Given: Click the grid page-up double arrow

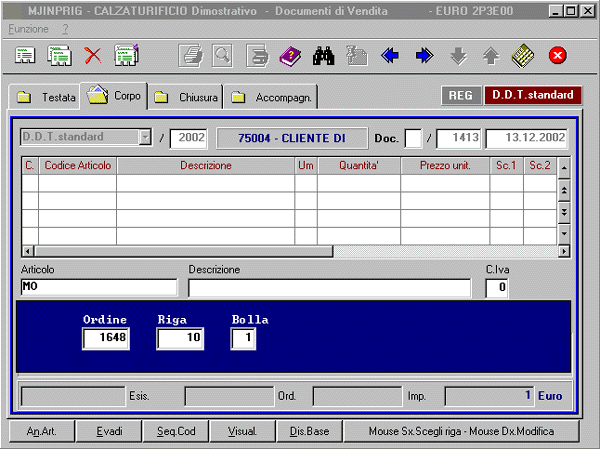Looking at the screenshot, I should coord(564,190).
